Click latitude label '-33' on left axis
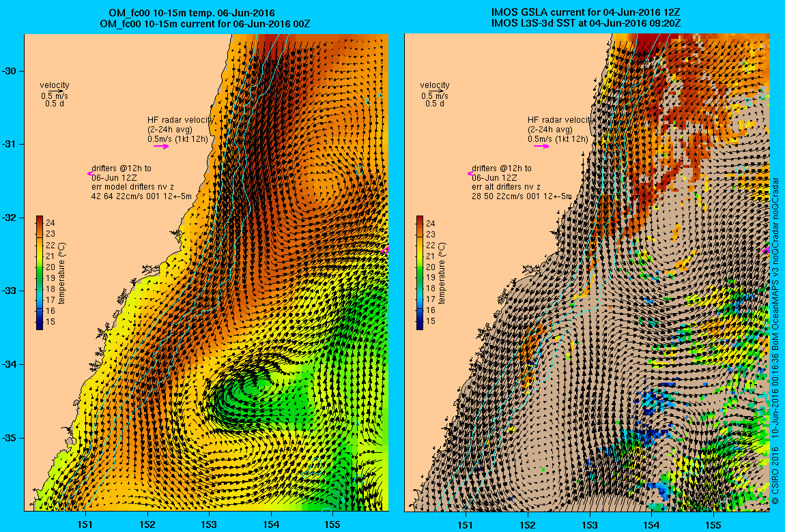The height and width of the screenshot is (532, 785). (9, 291)
